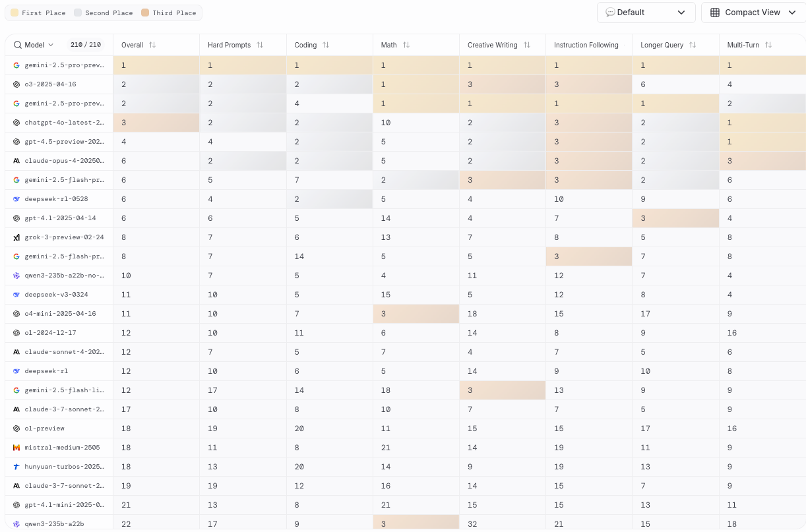Click the xAI logo beside grok-3-preview-02-24
806x532 pixels.
(x=16, y=237)
